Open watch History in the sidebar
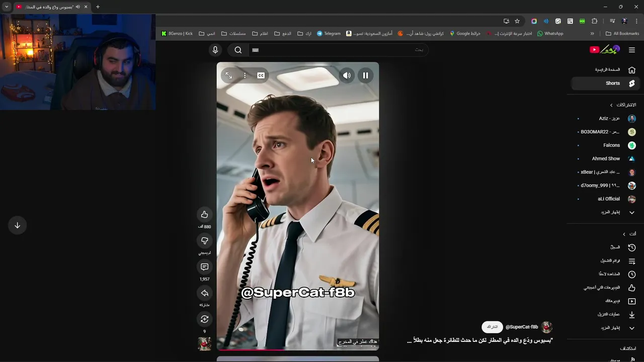 605,247
